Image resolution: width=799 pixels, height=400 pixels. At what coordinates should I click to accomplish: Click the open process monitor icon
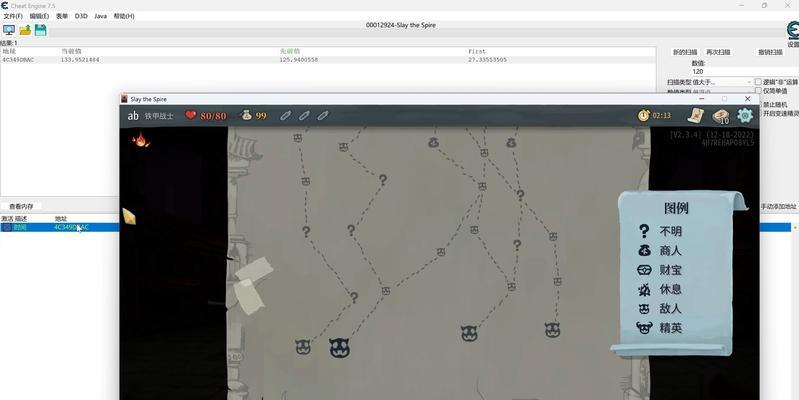[x=9, y=30]
